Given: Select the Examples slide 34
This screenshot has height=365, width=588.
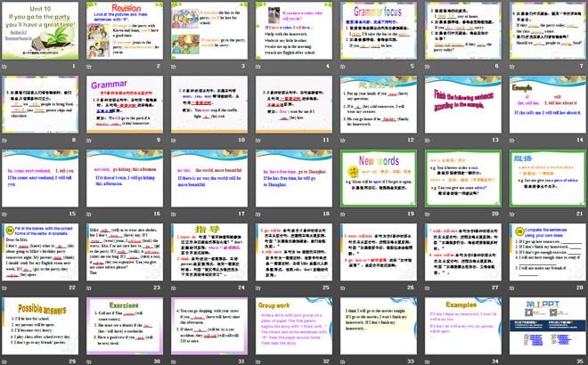Looking at the screenshot, I should pyautogui.click(x=463, y=326).
